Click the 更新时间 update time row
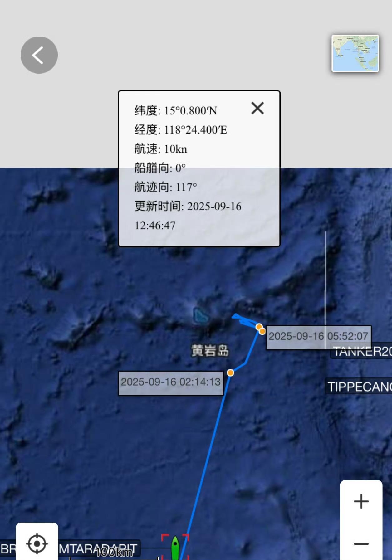 [x=188, y=216]
